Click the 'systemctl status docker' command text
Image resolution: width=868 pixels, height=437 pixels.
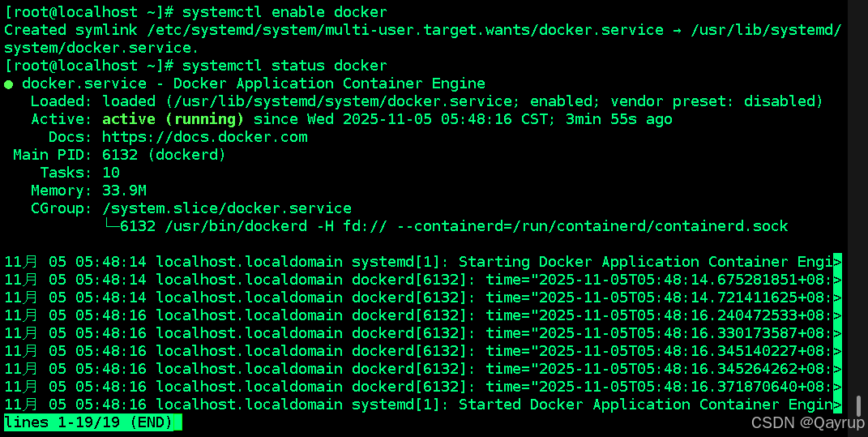coord(284,66)
